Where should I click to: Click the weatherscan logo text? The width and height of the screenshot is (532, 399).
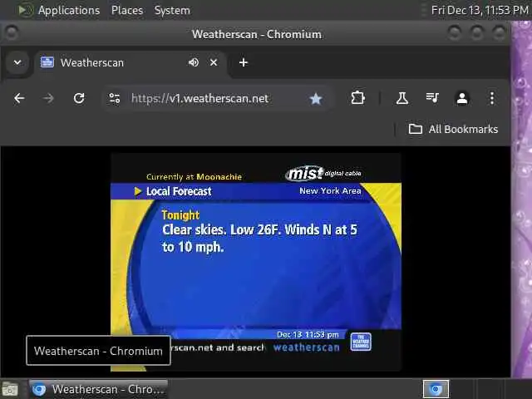(x=307, y=347)
